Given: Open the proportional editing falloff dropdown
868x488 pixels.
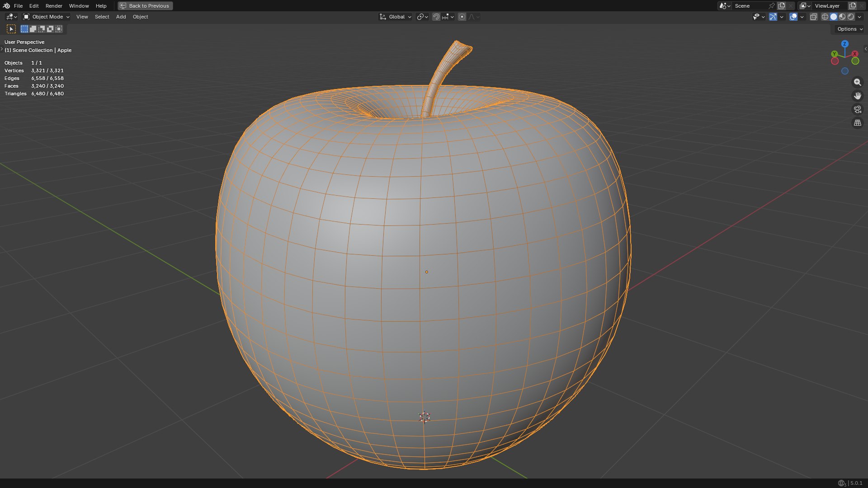Looking at the screenshot, I should coord(474,17).
